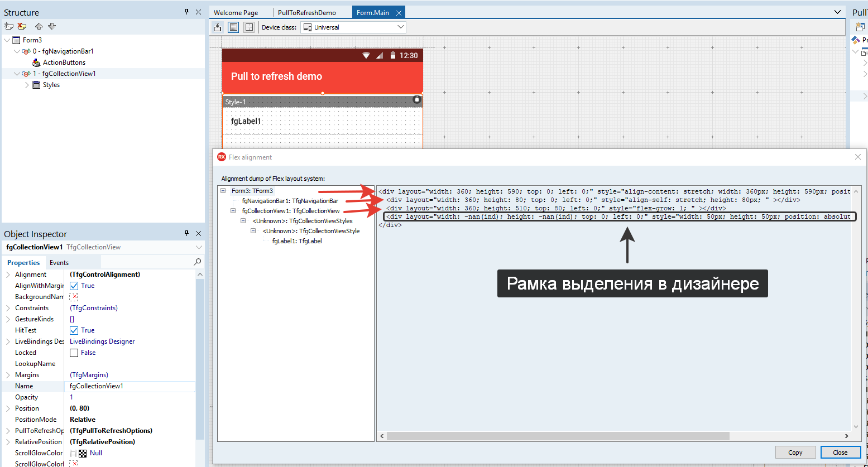This screenshot has height=467, width=868.
Task: Click the Pull to refresh demo navigation bar
Action: click(323, 76)
